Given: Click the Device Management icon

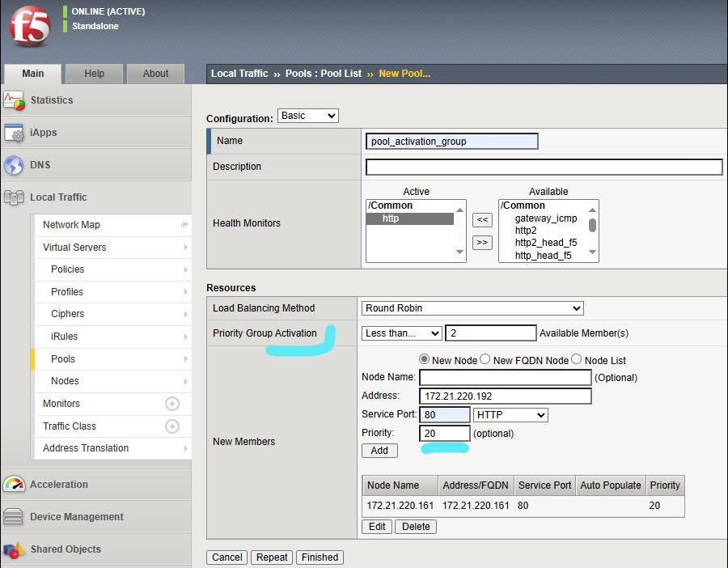Looking at the screenshot, I should [14, 517].
